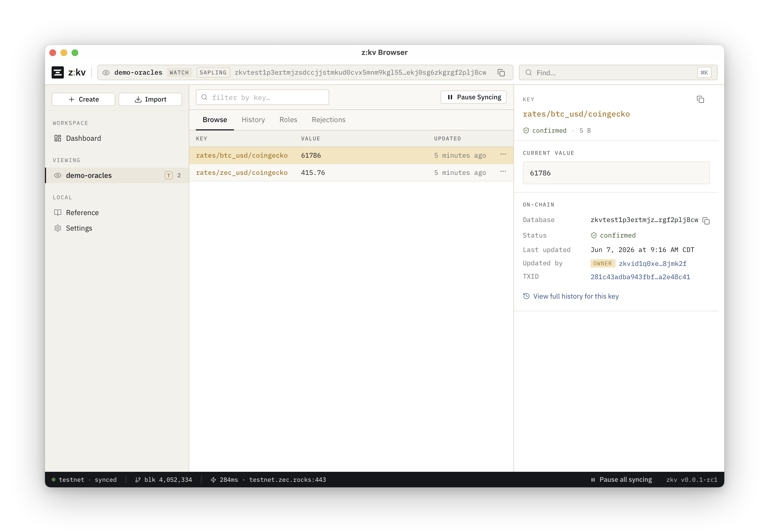The width and height of the screenshot is (769, 532).
Task: Click the Dashboard grid icon
Action: point(58,138)
